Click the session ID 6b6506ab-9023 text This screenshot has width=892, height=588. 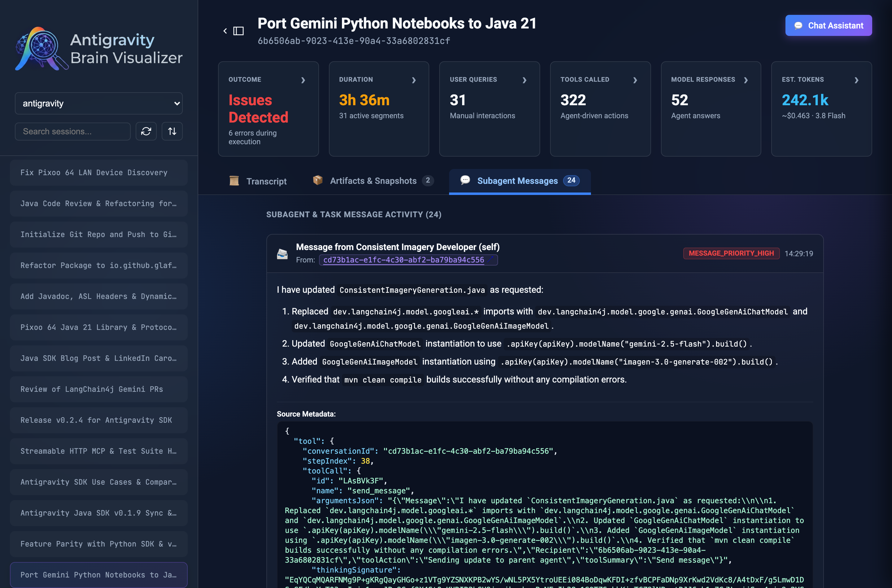pyautogui.click(x=354, y=41)
